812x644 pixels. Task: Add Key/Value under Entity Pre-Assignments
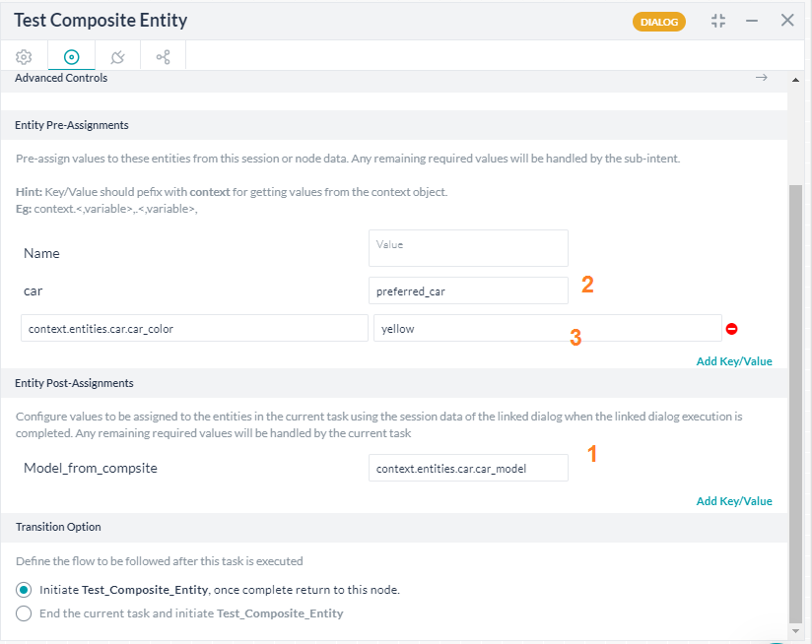pyautogui.click(x=734, y=361)
